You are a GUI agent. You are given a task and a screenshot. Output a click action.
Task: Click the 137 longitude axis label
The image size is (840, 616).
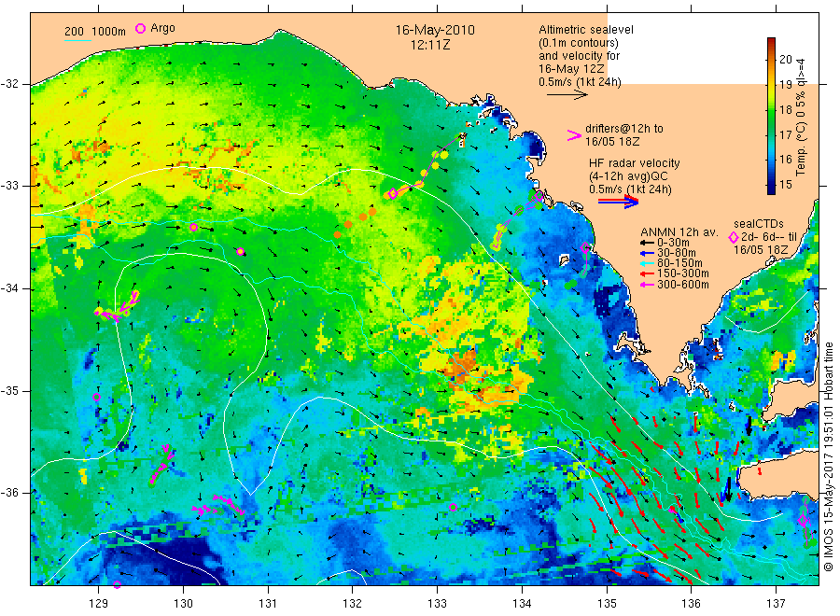[776, 604]
